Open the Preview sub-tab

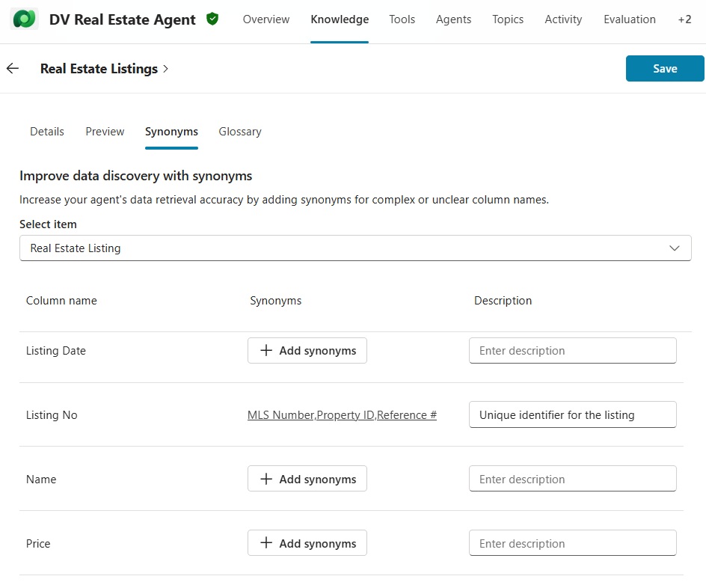pos(105,132)
